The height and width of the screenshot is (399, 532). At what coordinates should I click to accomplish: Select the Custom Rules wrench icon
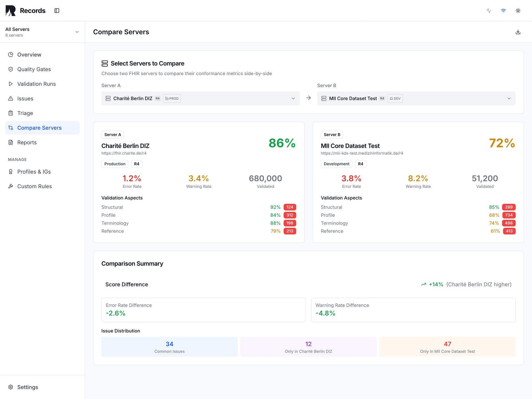point(11,186)
